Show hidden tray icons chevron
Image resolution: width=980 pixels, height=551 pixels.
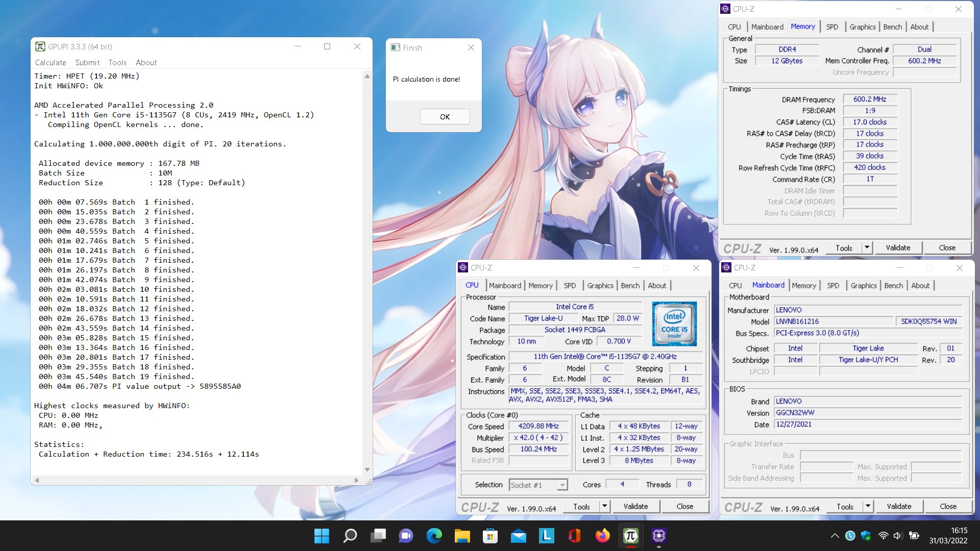835,536
